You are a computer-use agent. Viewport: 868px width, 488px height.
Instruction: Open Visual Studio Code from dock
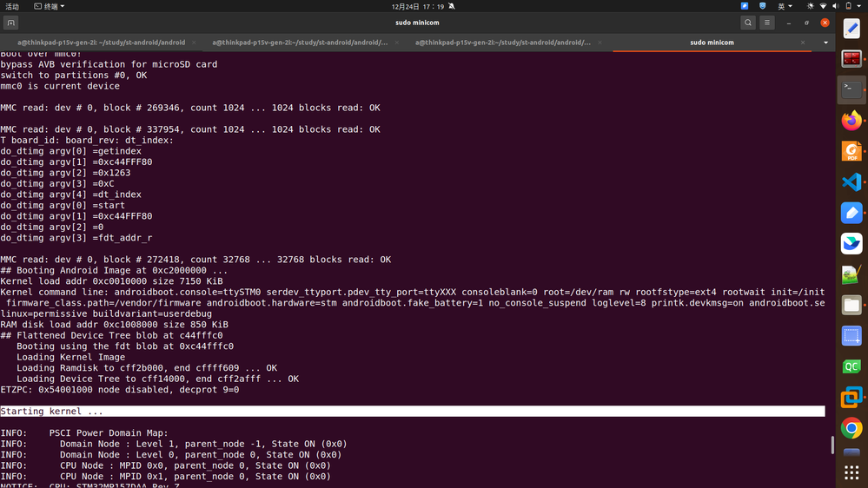pyautogui.click(x=851, y=182)
